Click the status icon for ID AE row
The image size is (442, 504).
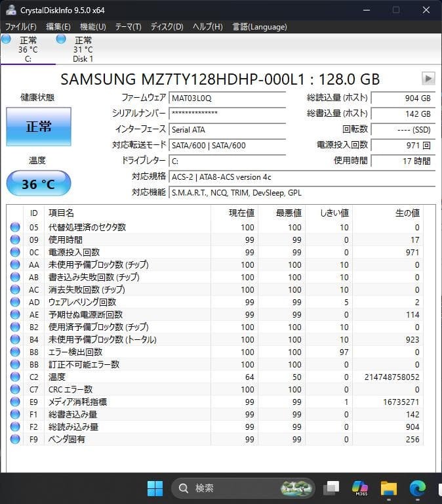15,314
